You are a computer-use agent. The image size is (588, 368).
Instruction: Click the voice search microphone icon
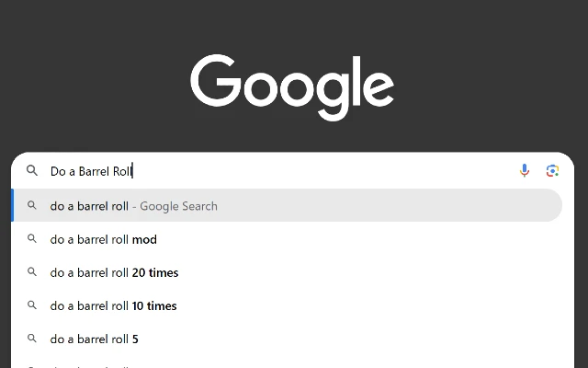[525, 170]
